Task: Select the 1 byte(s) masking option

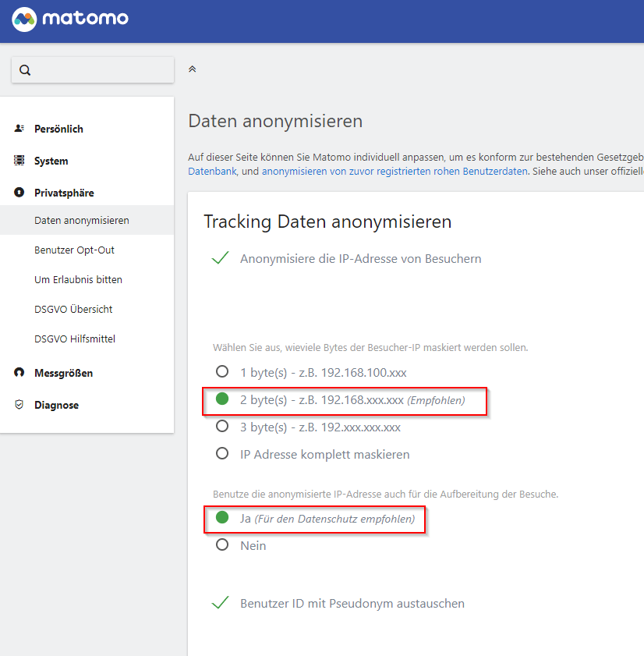Action: [222, 372]
